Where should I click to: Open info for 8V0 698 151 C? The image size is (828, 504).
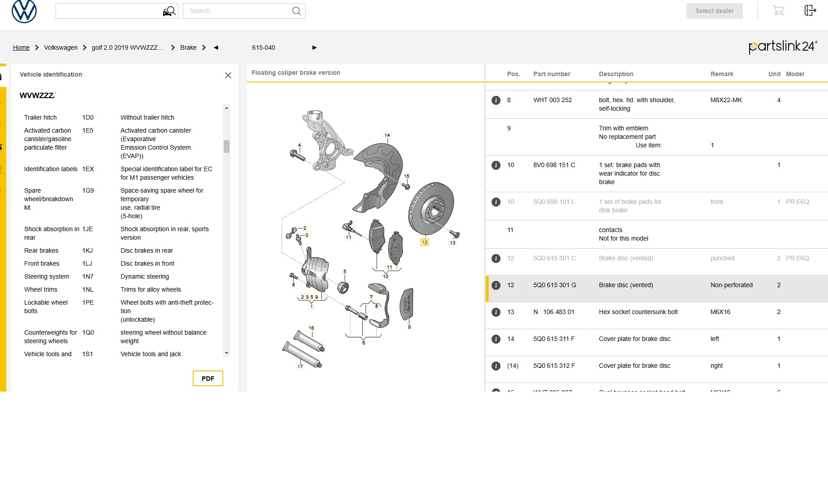(496, 165)
